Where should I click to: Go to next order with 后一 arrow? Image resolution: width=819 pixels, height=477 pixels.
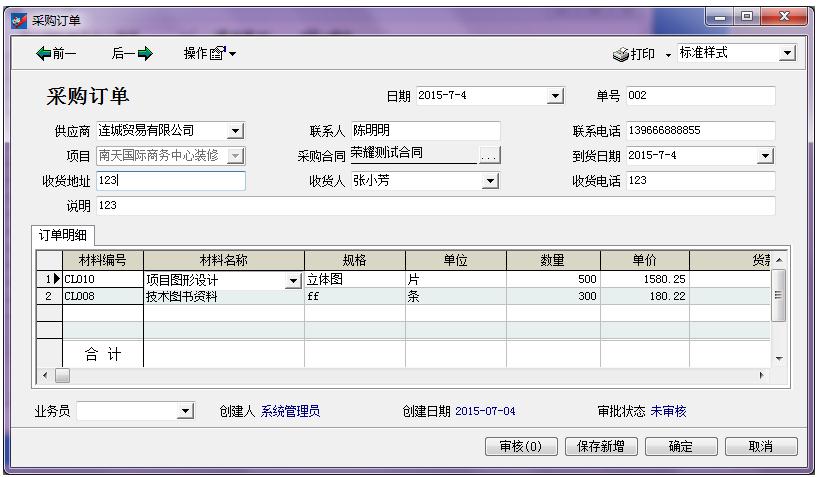[131, 54]
